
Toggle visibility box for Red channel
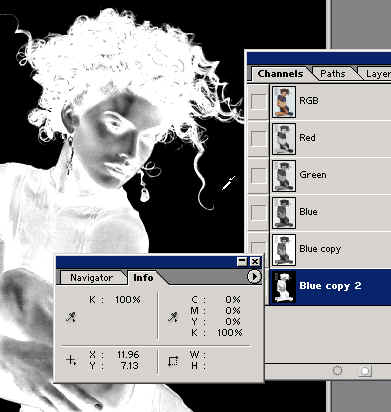coord(258,138)
